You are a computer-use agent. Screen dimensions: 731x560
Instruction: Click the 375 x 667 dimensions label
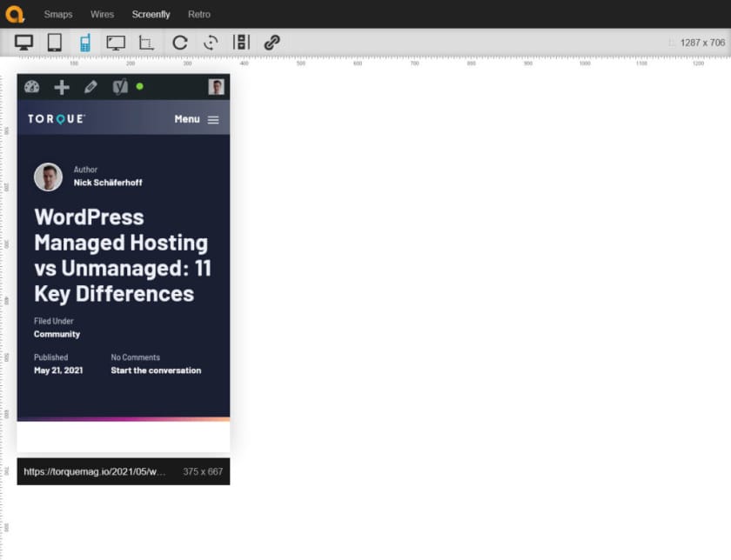203,471
